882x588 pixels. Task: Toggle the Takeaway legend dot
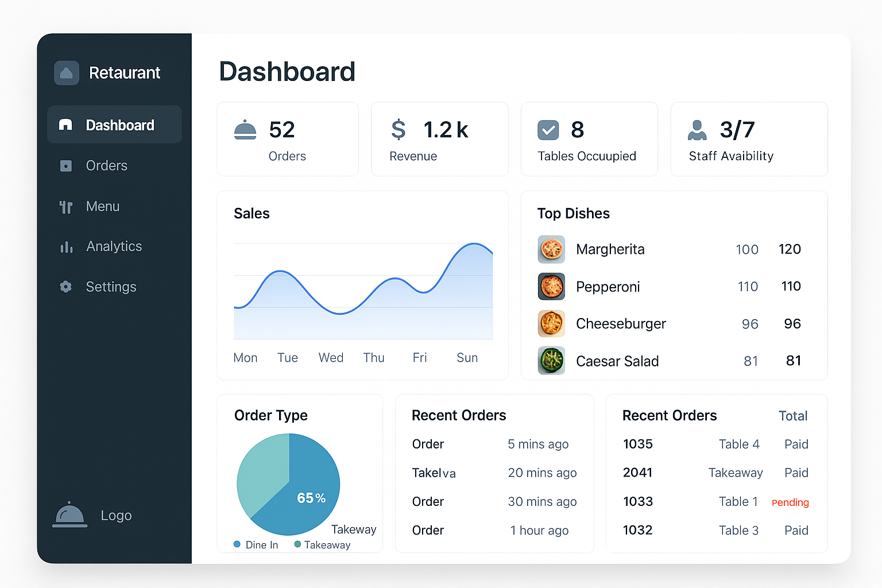pyautogui.click(x=297, y=544)
